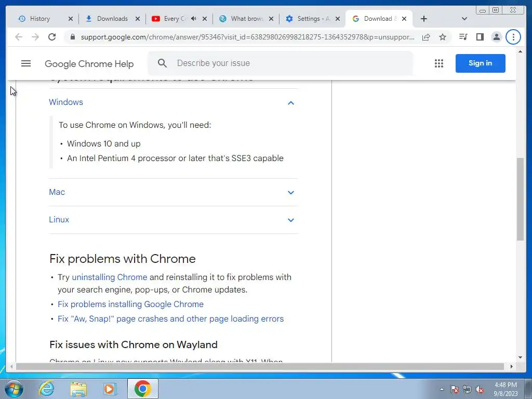Open Chrome three-dot menu
Viewport: 532px width, 399px height.
pos(513,37)
